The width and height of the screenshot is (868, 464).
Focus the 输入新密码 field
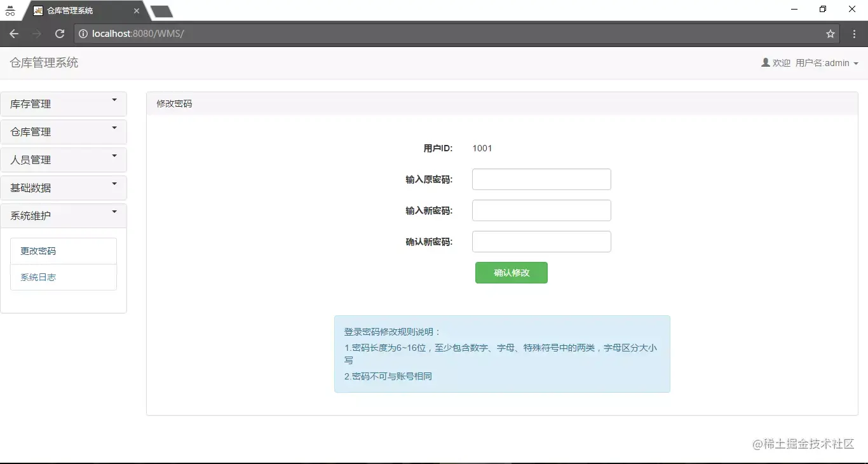tap(541, 210)
